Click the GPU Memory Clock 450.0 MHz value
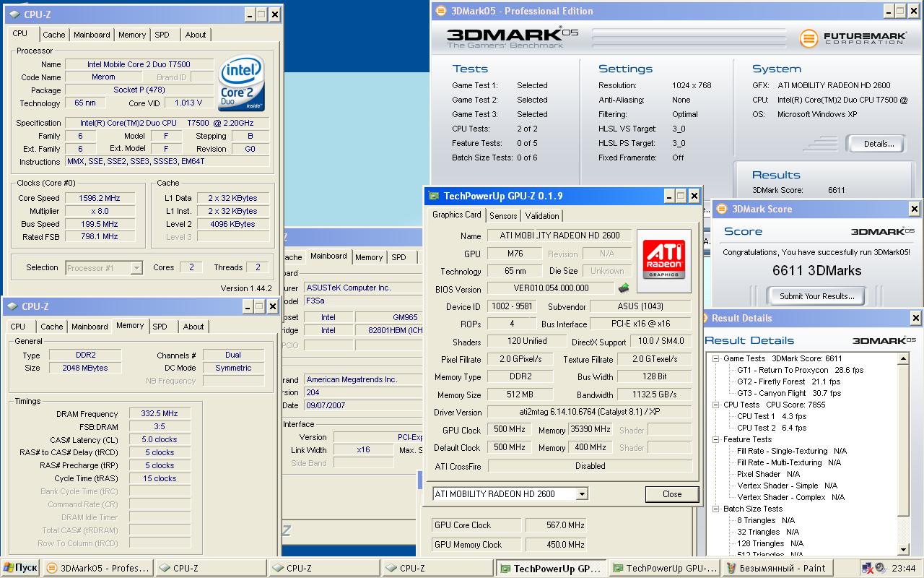This screenshot has height=578, width=924. [x=556, y=545]
